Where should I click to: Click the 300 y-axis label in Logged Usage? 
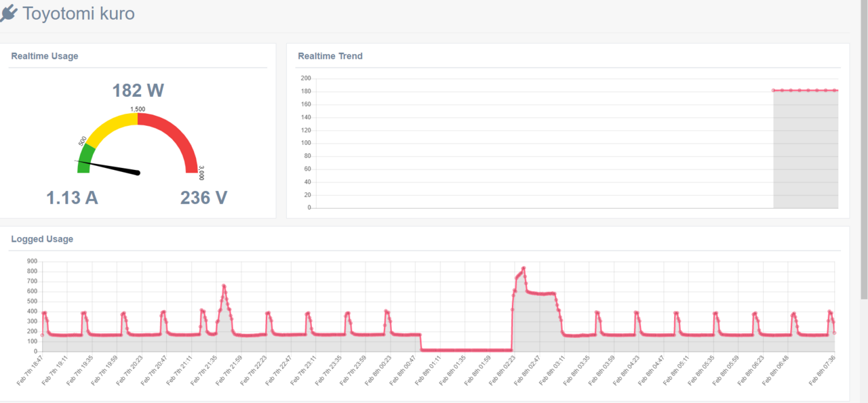coord(32,321)
